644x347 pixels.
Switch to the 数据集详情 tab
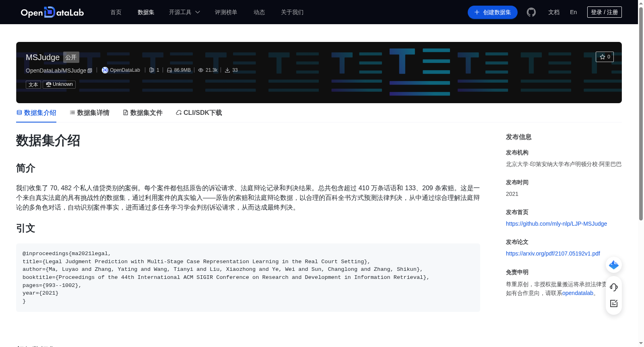click(89, 113)
